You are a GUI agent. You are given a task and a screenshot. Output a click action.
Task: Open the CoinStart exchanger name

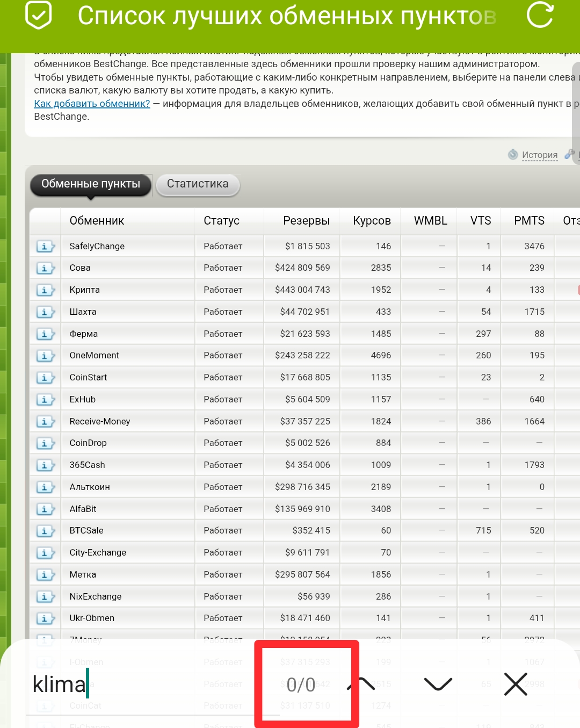tap(88, 378)
